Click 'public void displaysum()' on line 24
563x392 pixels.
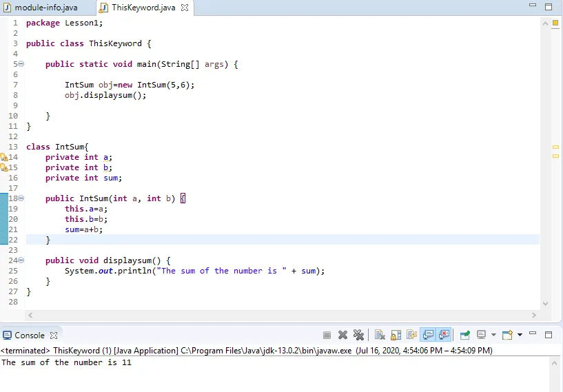(103, 260)
